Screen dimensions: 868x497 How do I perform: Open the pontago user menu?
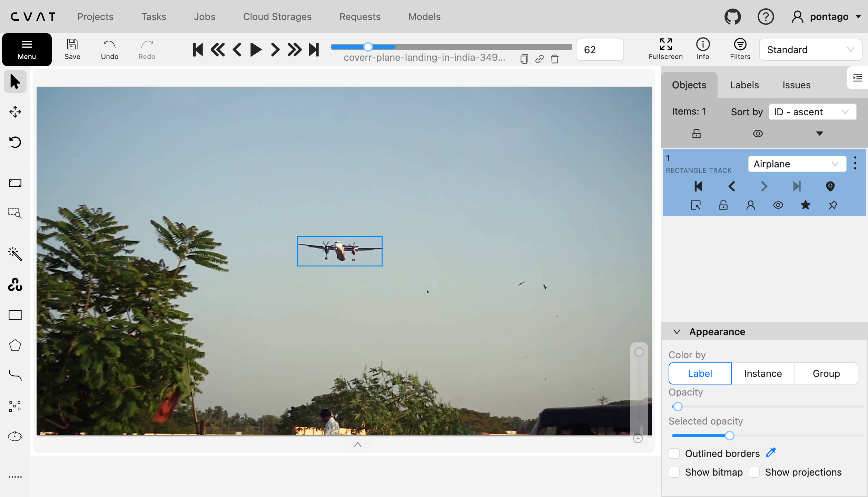coord(827,17)
